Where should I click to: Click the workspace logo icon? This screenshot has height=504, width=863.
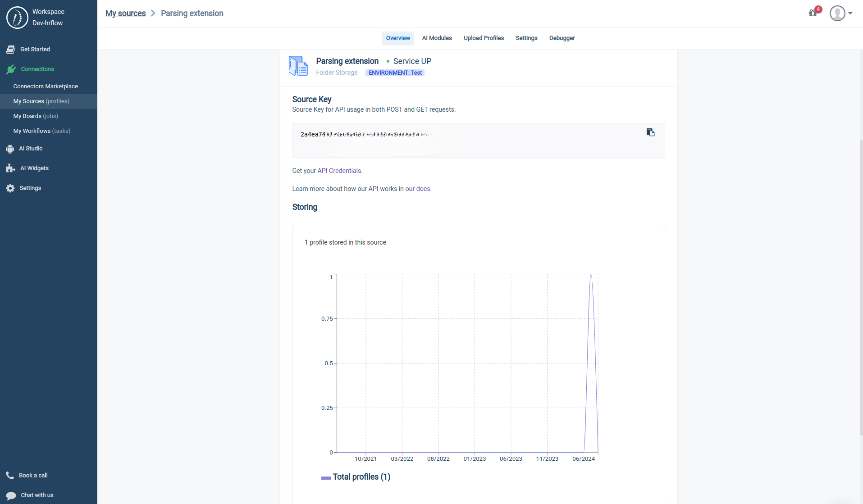pos(17,17)
